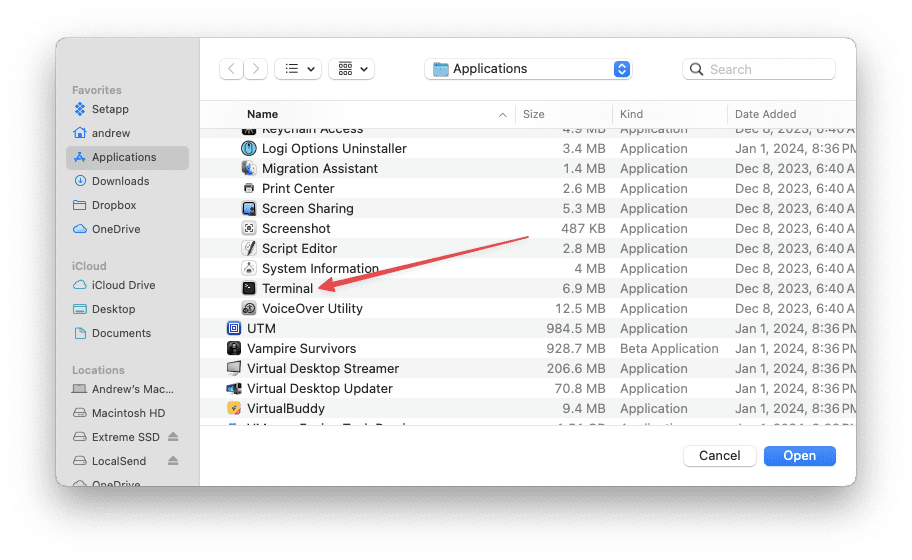
Task: Select the Virtual Desktop Updater file name
Action: (319, 388)
